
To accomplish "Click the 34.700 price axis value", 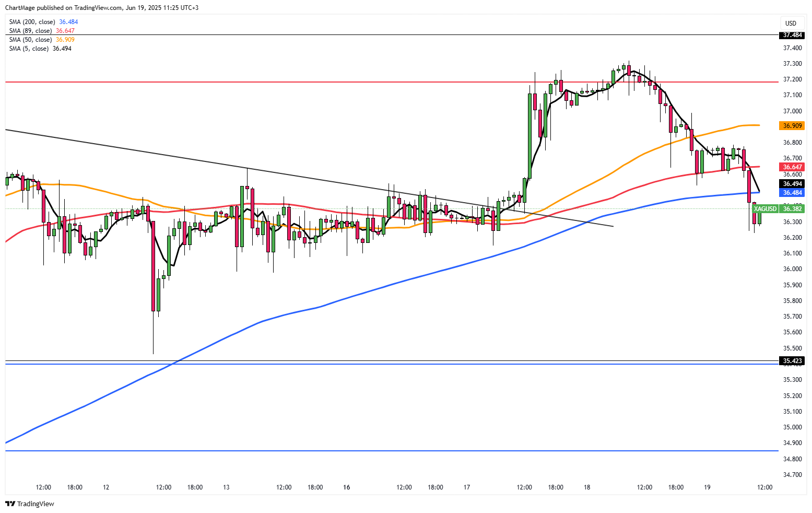I will [792, 475].
